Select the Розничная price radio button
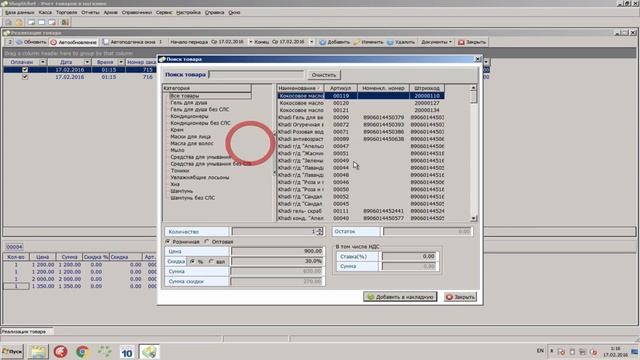This screenshot has width=640, height=360. [x=168, y=242]
